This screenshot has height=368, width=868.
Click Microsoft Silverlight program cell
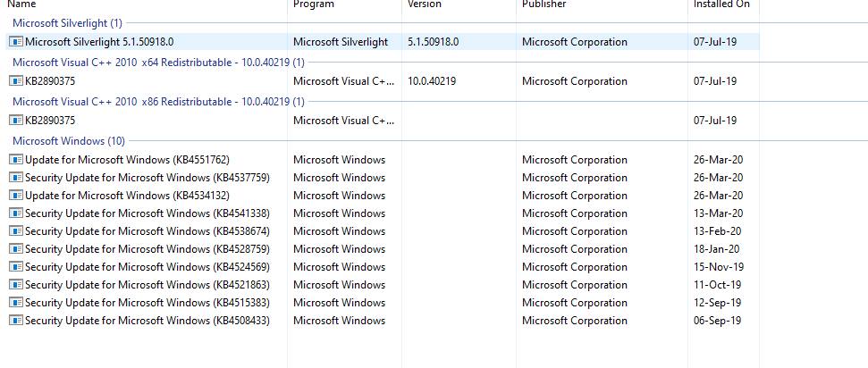(341, 41)
